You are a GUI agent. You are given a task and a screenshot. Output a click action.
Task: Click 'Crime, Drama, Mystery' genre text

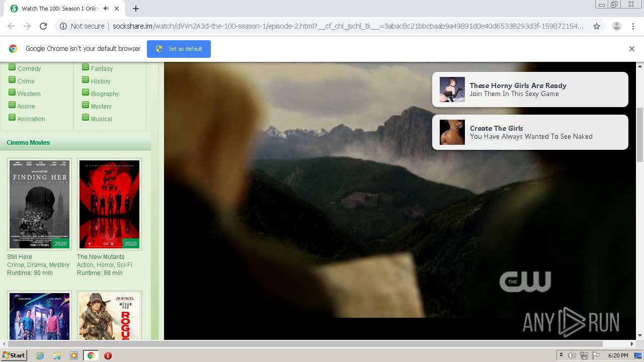[x=38, y=265]
